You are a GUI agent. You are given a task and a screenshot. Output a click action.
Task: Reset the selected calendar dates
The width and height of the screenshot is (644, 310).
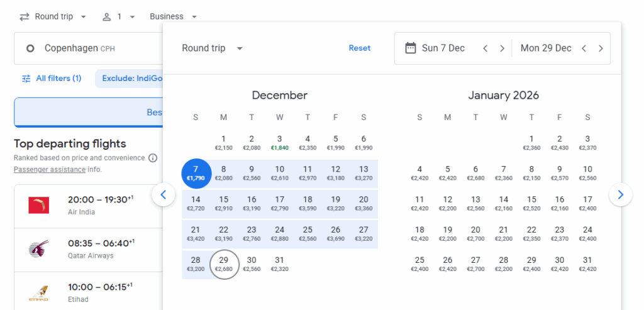coord(360,48)
